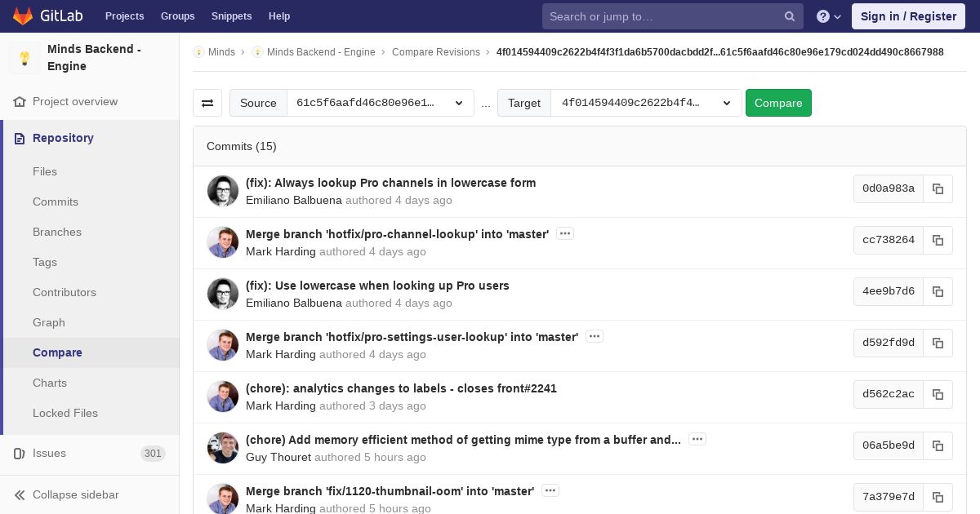This screenshot has height=514, width=980.
Task: Open 'Merge branch hotfix/pro-channel-lookup' commit link
Action: [397, 234]
